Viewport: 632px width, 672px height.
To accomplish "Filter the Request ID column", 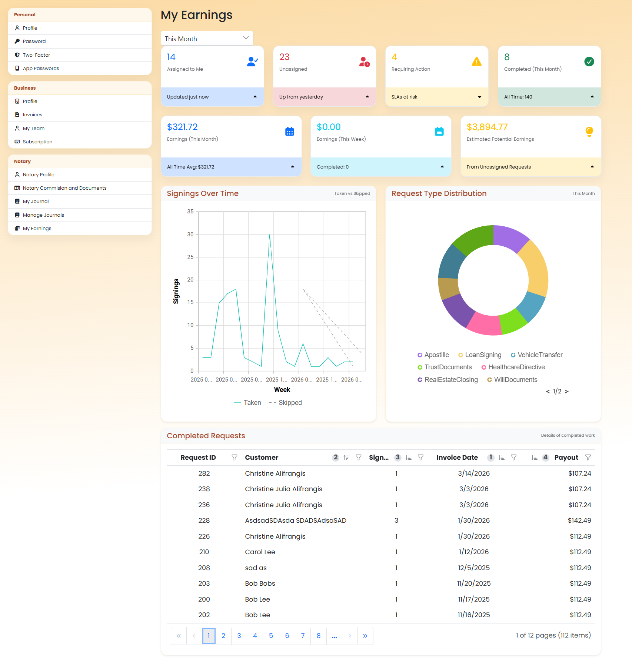I will 234,458.
